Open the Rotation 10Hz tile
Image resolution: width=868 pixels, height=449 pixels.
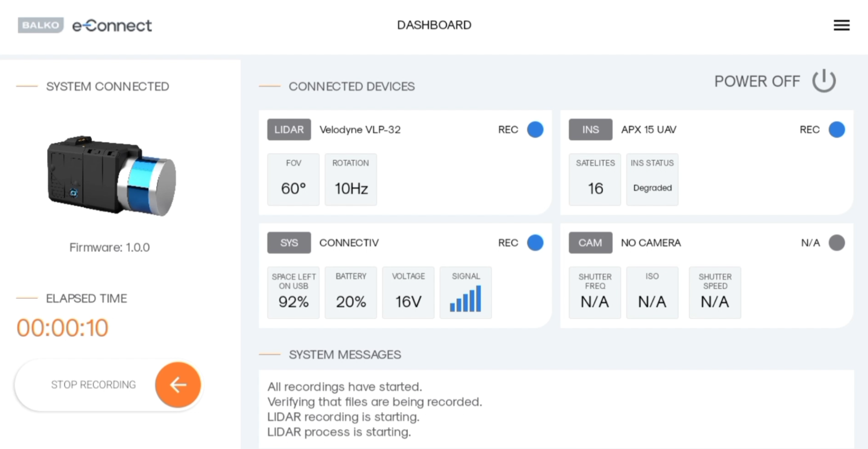351,180
